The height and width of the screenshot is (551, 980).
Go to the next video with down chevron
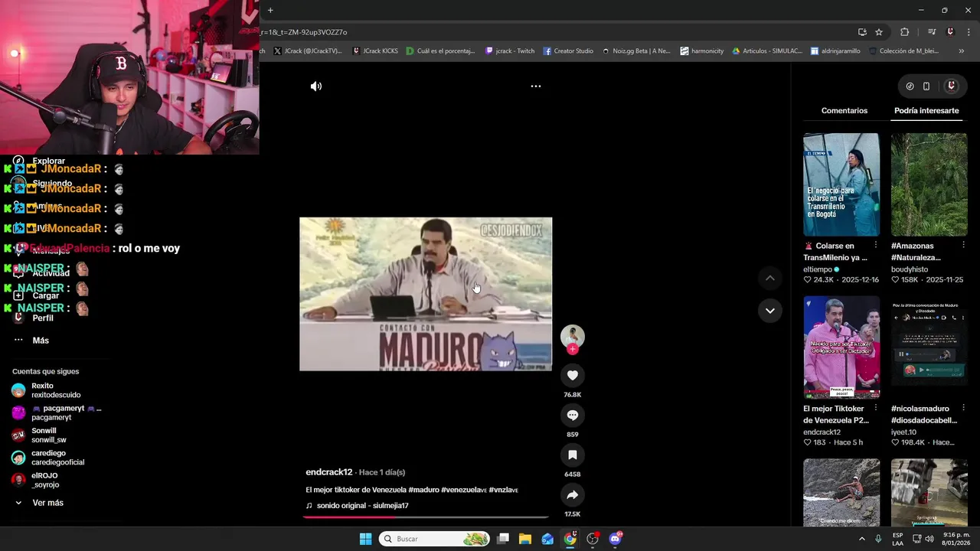pos(769,311)
